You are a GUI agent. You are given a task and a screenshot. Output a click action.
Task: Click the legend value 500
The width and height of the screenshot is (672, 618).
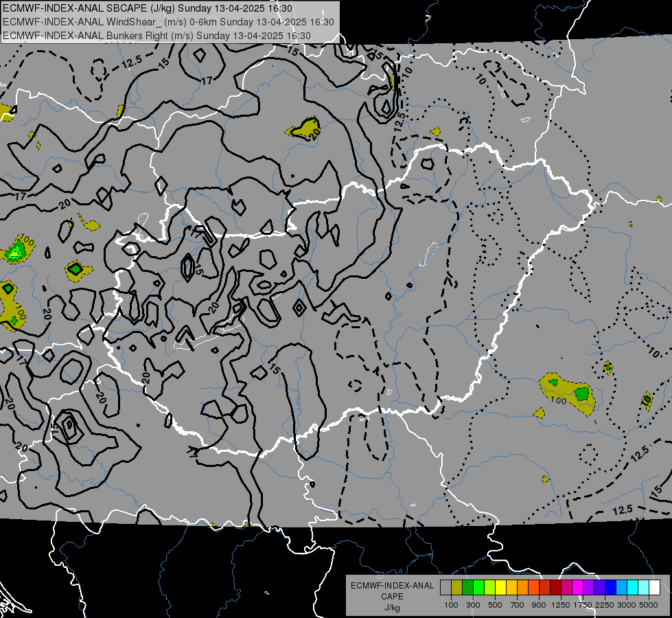click(x=495, y=605)
